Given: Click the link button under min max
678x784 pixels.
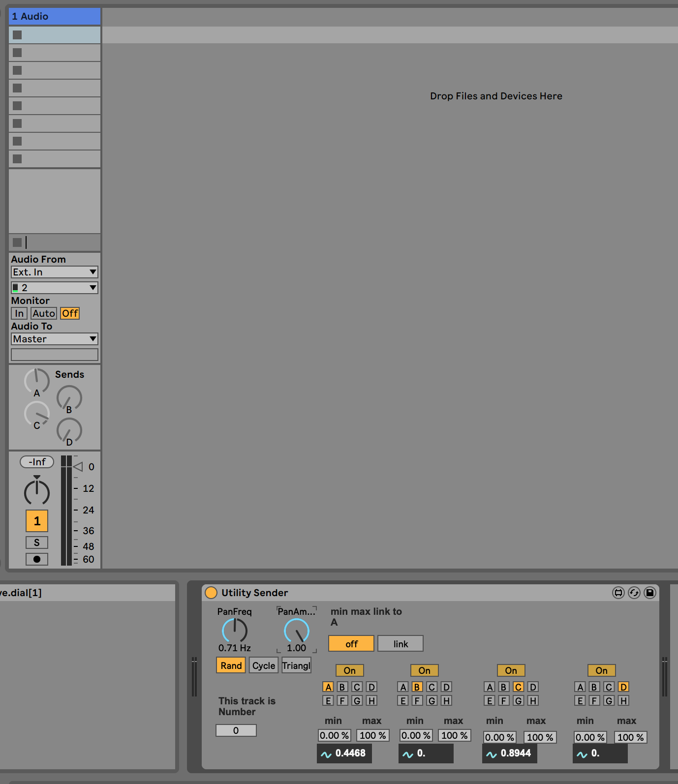Looking at the screenshot, I should [x=401, y=644].
